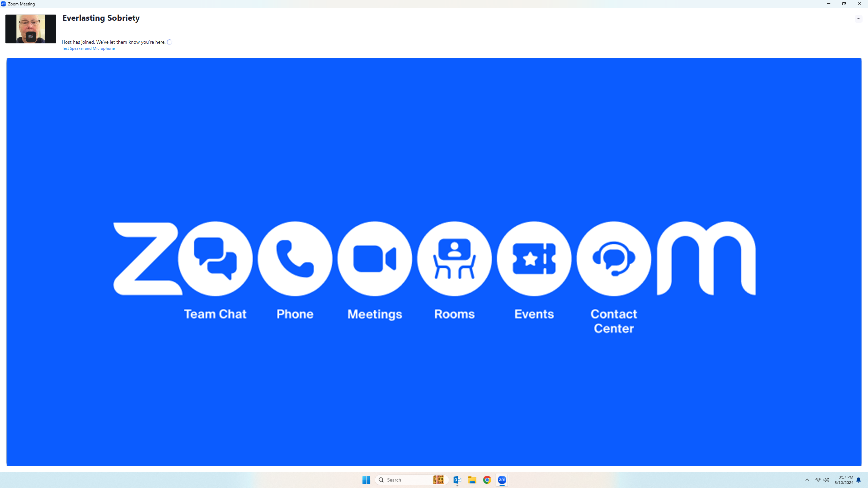Select the Phone icon in the Zoom banner
868x488 pixels.
coord(295,258)
